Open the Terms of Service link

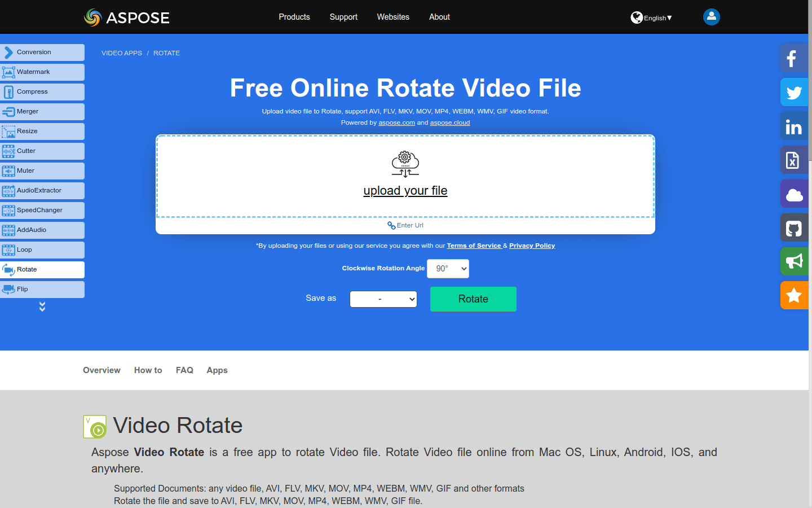(x=474, y=246)
